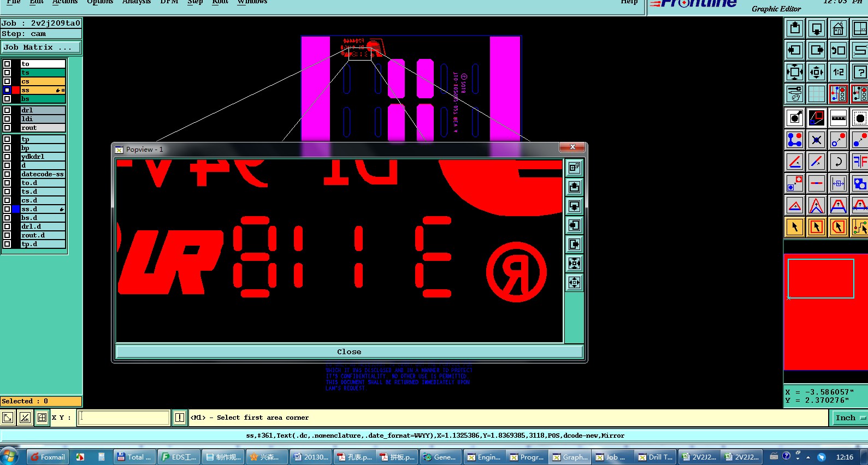
Task: Toggle the cs layer checkbox
Action: [x=7, y=81]
